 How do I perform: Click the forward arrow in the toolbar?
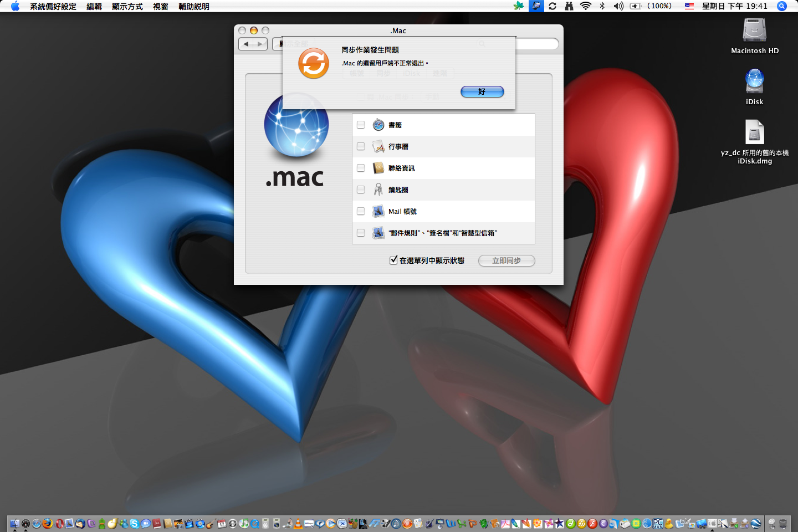[260, 44]
